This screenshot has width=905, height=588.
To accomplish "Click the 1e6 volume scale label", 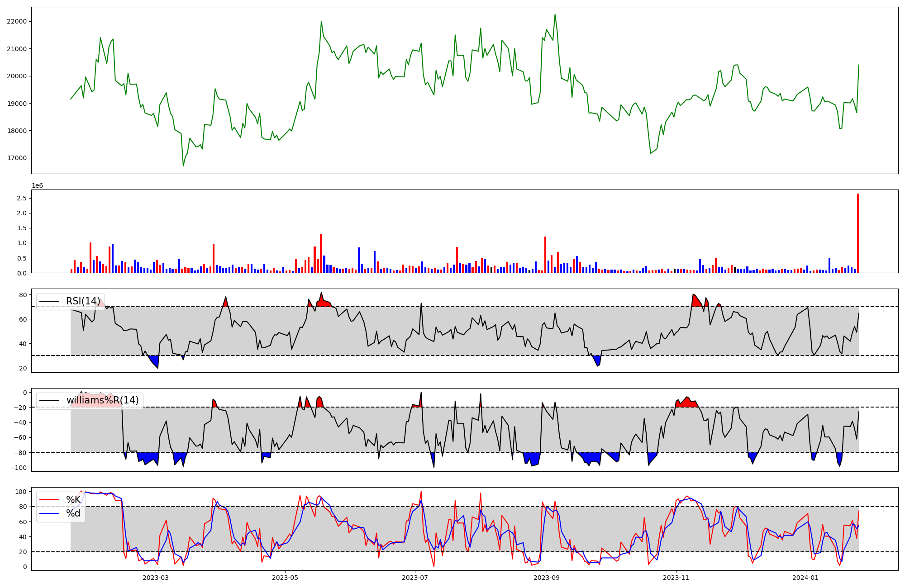I will click(x=37, y=186).
